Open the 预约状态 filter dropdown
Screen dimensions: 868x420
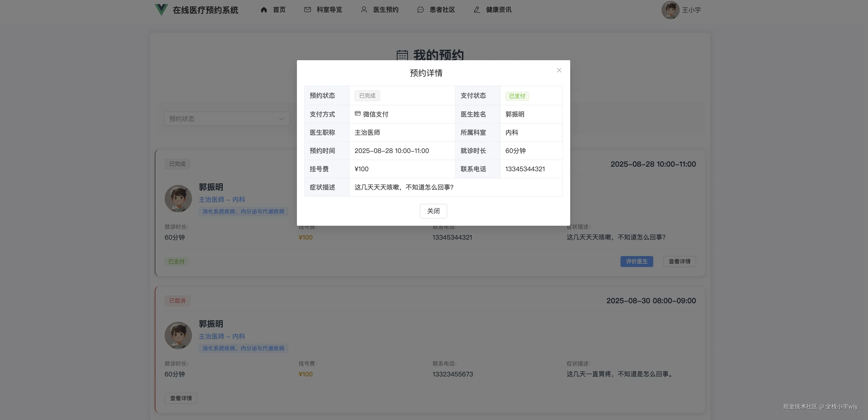coord(226,119)
